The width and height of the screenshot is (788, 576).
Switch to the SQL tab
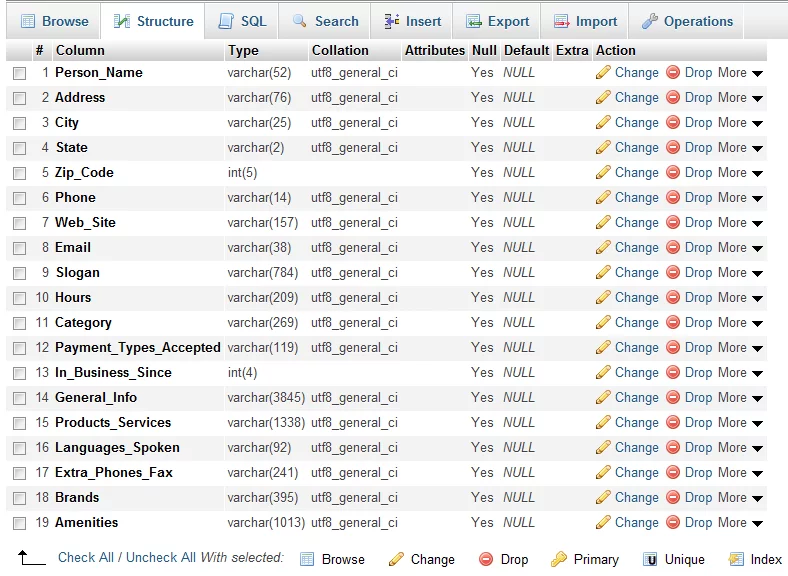pyautogui.click(x=241, y=21)
